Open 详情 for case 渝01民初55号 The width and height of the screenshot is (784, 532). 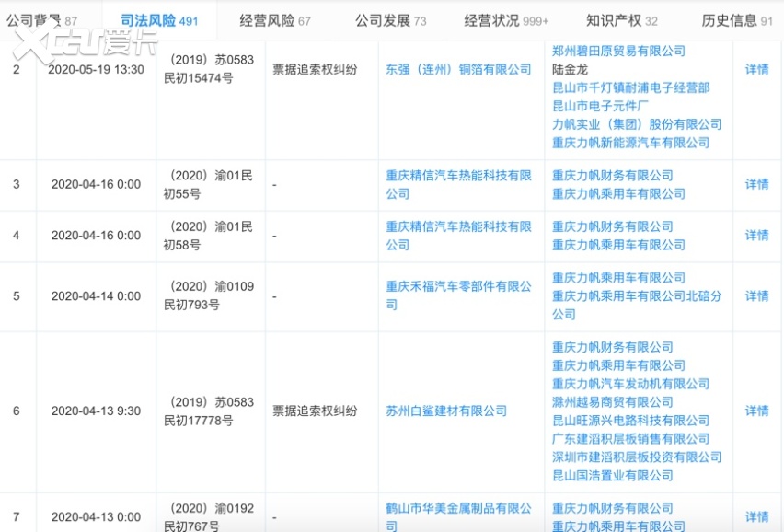tap(757, 184)
